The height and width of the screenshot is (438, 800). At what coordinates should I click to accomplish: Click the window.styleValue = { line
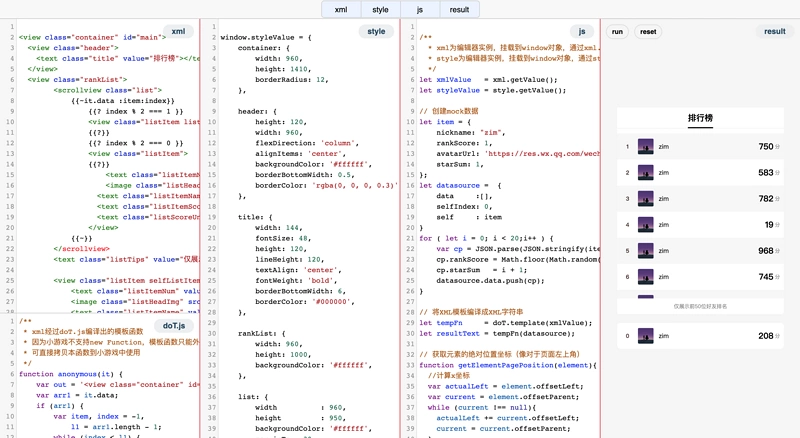click(x=266, y=37)
